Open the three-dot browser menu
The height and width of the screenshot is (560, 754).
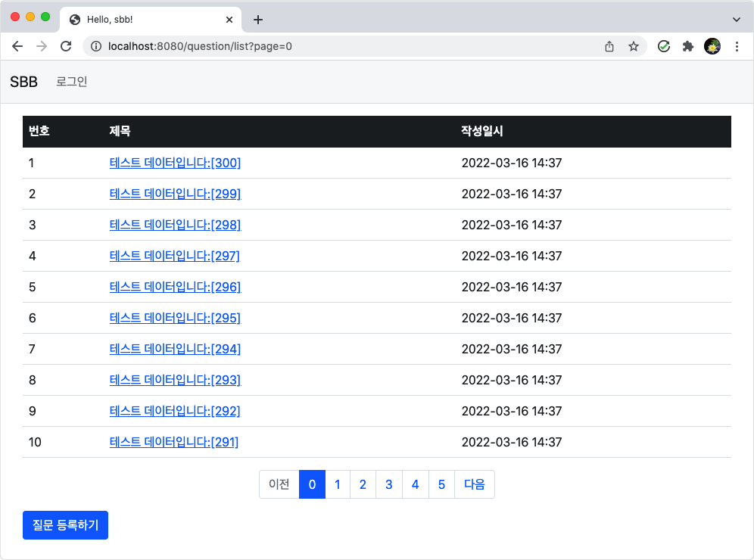737,46
